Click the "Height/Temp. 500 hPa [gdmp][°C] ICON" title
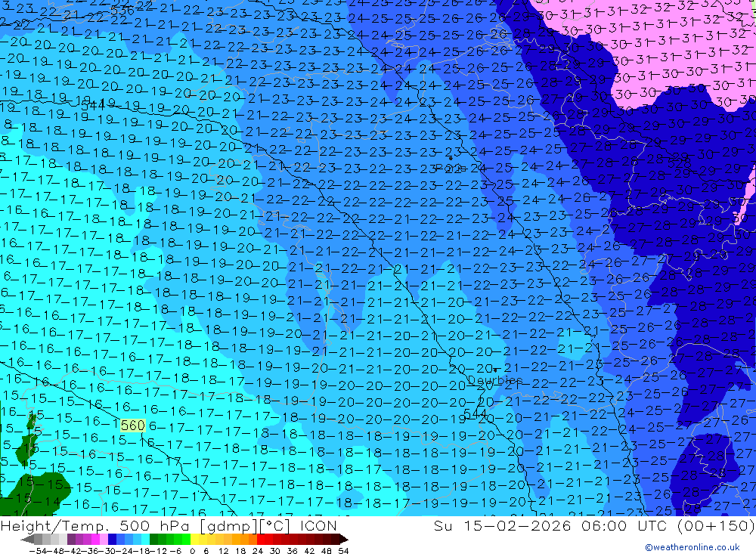 point(169,525)
